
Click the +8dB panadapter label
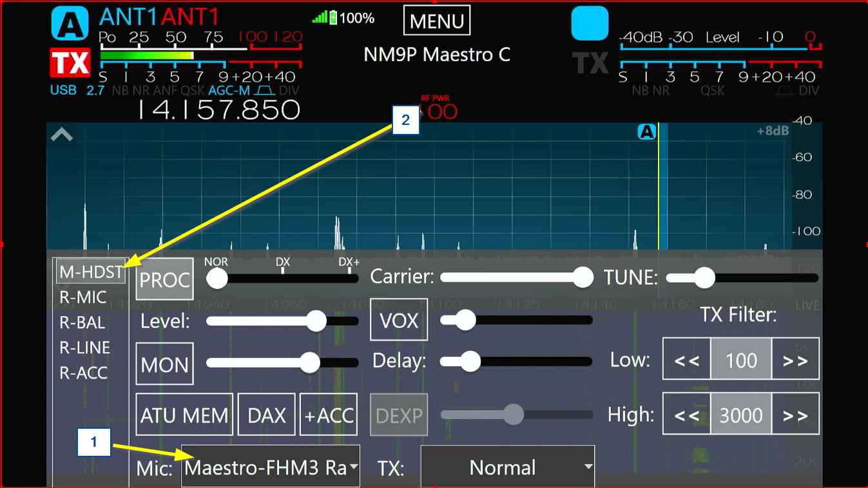[773, 131]
